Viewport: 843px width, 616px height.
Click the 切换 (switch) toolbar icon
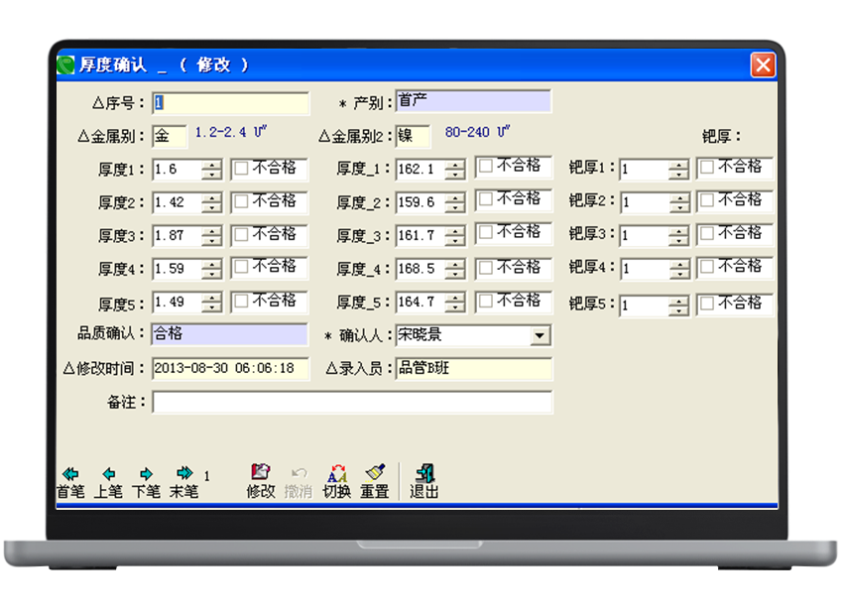click(337, 473)
